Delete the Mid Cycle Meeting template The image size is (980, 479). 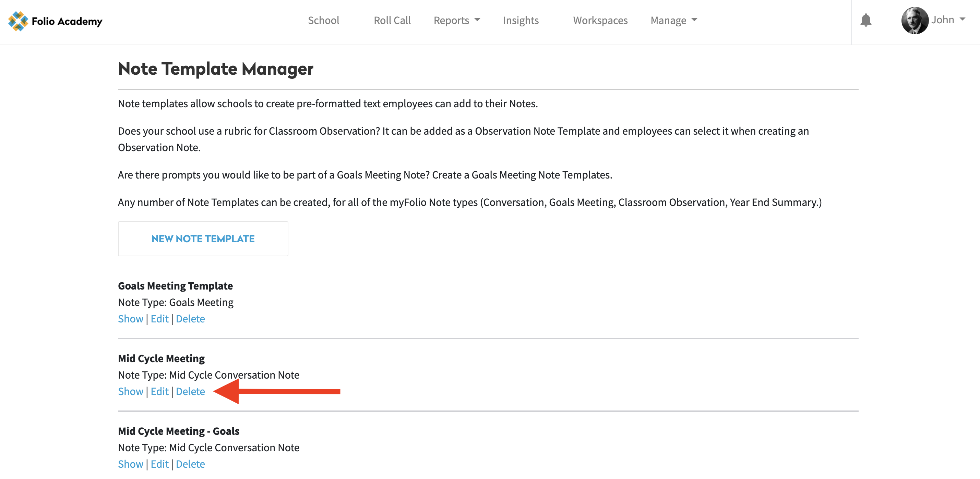pos(190,391)
